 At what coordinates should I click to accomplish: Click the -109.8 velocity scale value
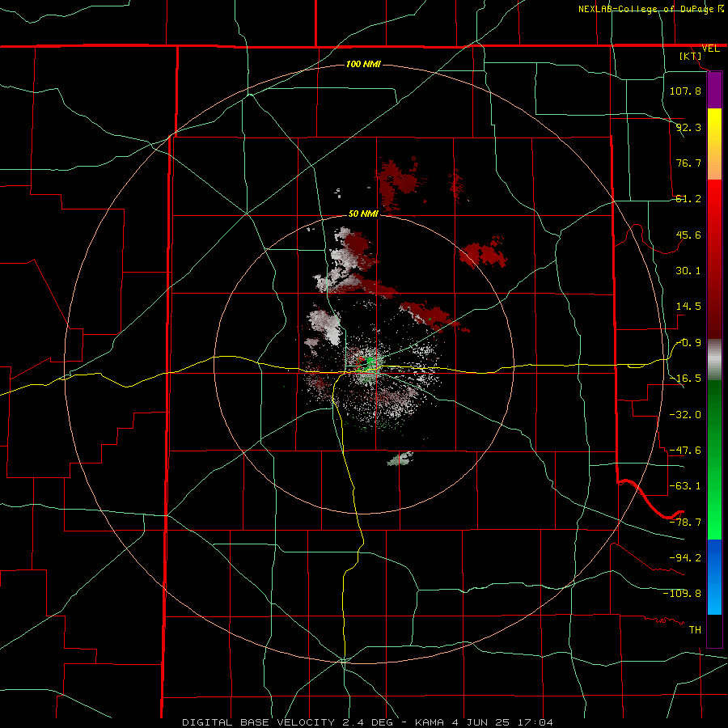682,594
